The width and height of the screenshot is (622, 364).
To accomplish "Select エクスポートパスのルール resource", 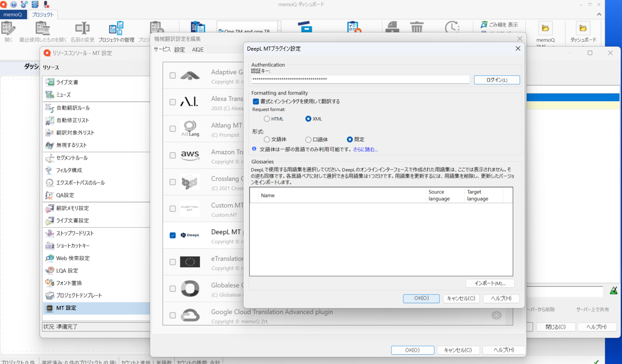I will [96, 183].
